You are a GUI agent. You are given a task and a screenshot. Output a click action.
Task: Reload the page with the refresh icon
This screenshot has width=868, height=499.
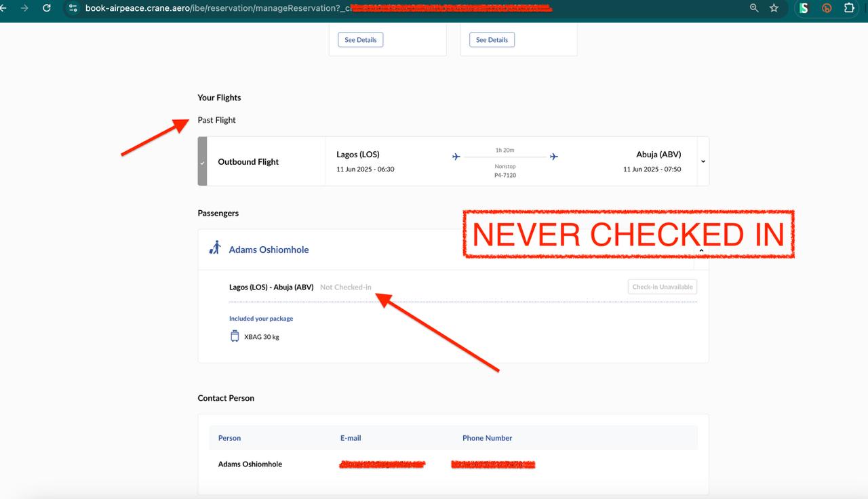pyautogui.click(x=47, y=8)
